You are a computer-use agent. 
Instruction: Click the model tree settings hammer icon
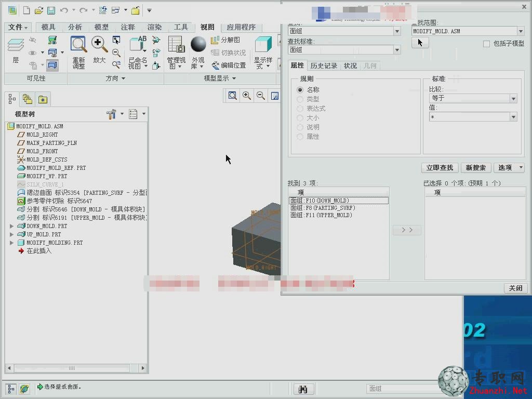(111, 114)
